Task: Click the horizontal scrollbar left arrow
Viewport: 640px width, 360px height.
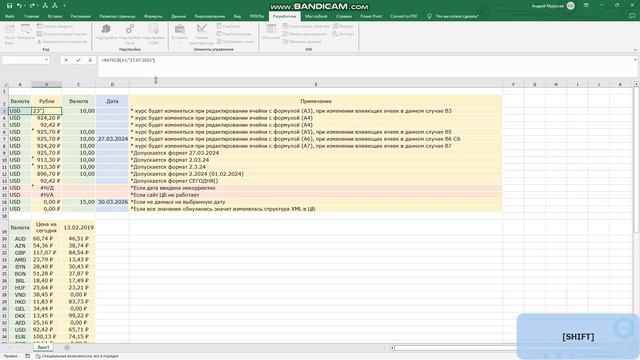Action: coord(392,348)
